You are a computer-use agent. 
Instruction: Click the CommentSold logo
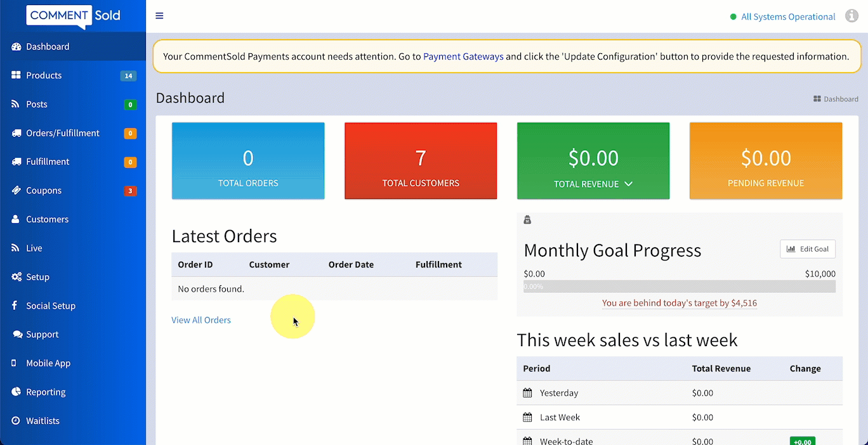tap(74, 16)
